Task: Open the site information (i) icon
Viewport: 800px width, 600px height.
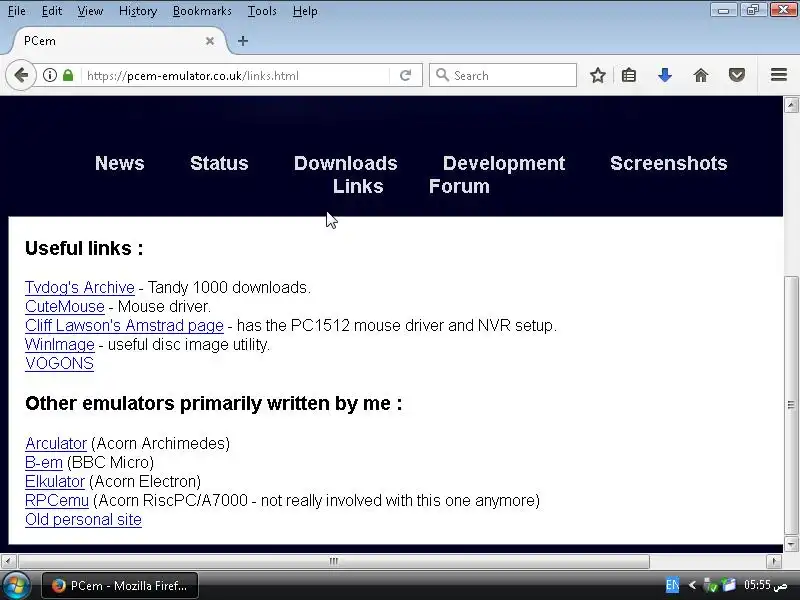Action: tap(49, 76)
